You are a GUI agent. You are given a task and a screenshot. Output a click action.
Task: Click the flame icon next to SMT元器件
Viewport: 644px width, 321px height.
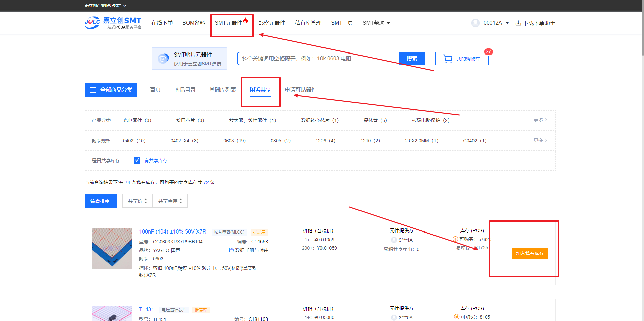(x=246, y=20)
